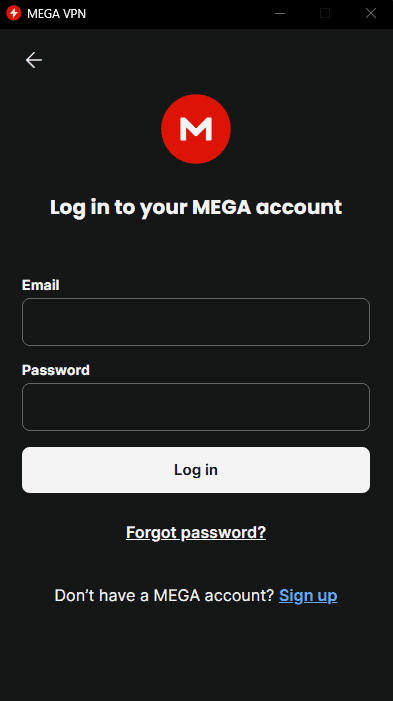The image size is (393, 701).
Task: Click the red MEGA circle logo
Action: (x=196, y=129)
